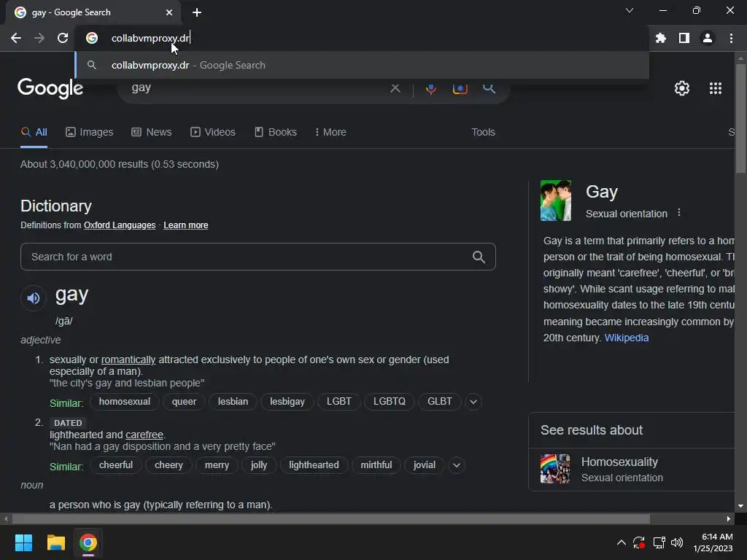The width and height of the screenshot is (747, 560).
Task: Expand more synonyms after 'jovial'
Action: pyautogui.click(x=457, y=465)
